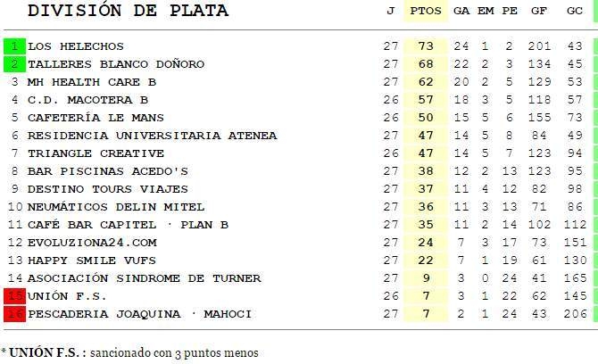
Task: Click the PTOS column header
Action: 425,12
